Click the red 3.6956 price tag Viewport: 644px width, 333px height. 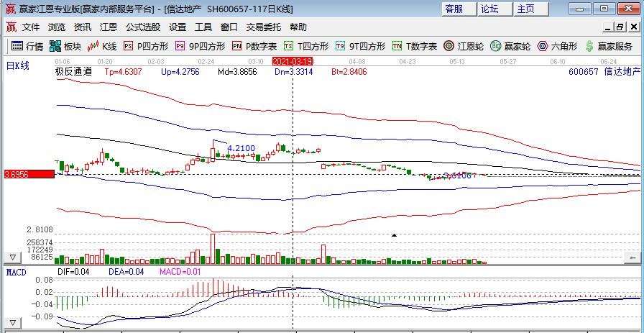[29, 174]
